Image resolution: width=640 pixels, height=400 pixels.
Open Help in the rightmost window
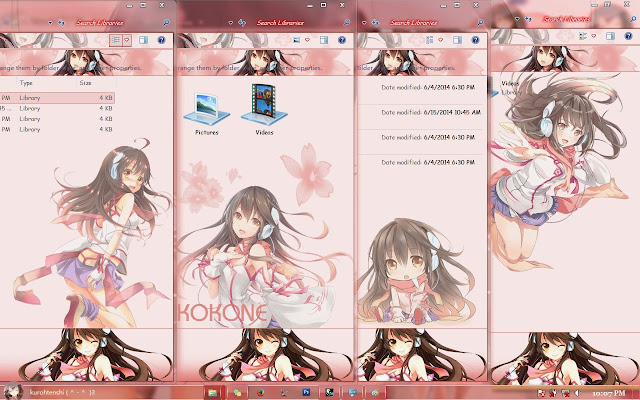[x=629, y=36]
